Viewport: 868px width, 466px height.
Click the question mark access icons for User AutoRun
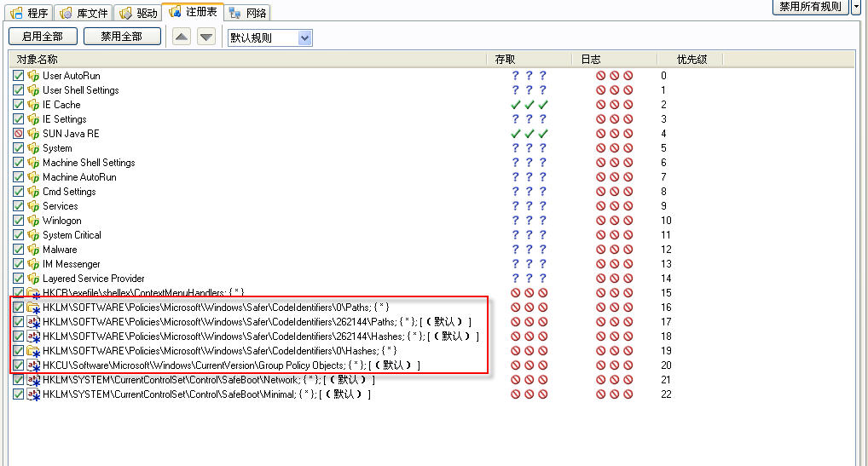[529, 76]
